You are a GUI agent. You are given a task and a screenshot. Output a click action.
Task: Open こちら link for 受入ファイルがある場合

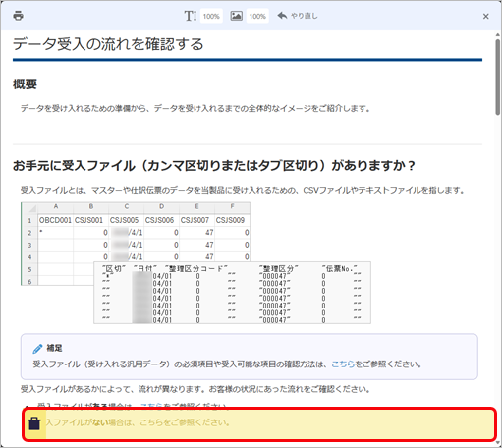click(151, 406)
